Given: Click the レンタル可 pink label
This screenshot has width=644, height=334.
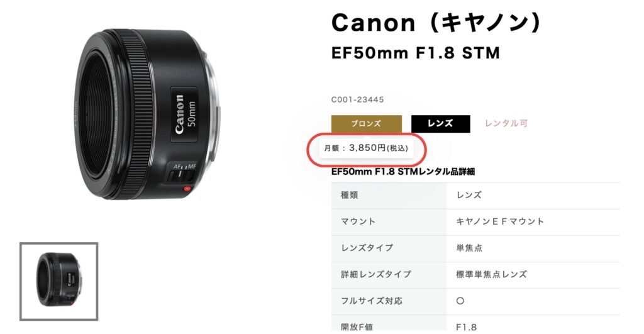Looking at the screenshot, I should pyautogui.click(x=506, y=123).
